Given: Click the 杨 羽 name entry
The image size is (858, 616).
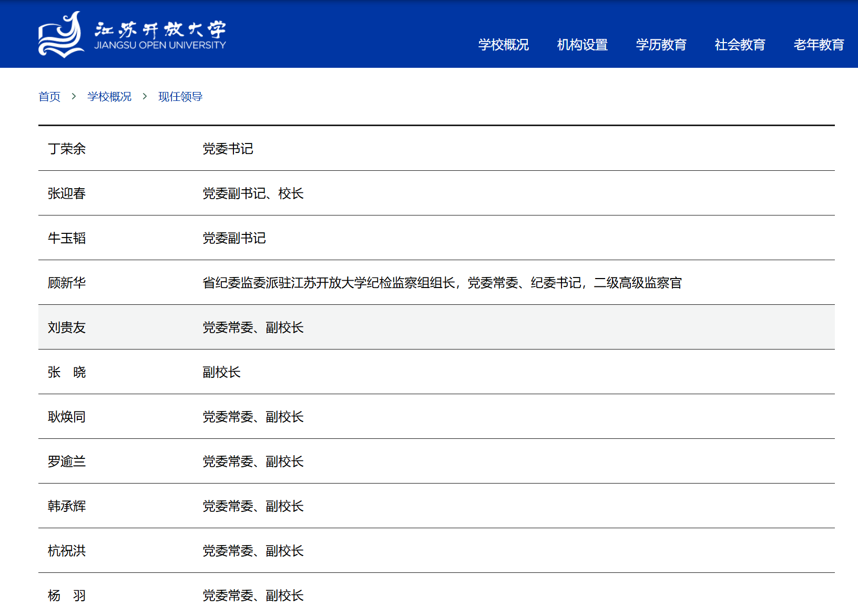Looking at the screenshot, I should click(x=67, y=596).
